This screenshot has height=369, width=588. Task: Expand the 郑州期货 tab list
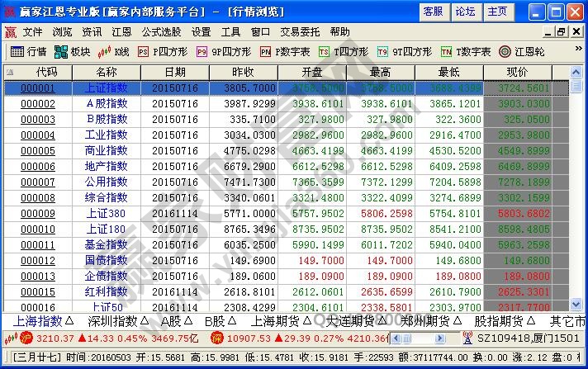458,320
